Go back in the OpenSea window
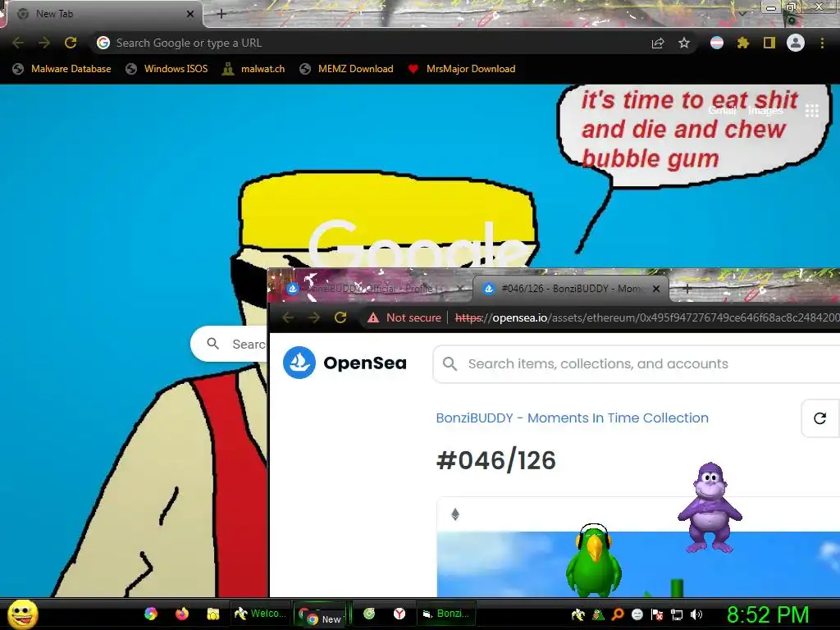 [288, 317]
